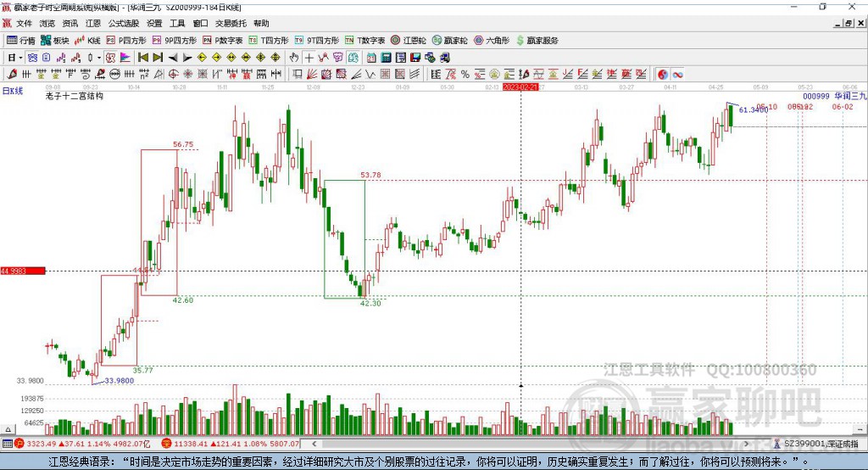Click the colored triangle flag icon
The image size is (868, 470).
pos(125,58)
